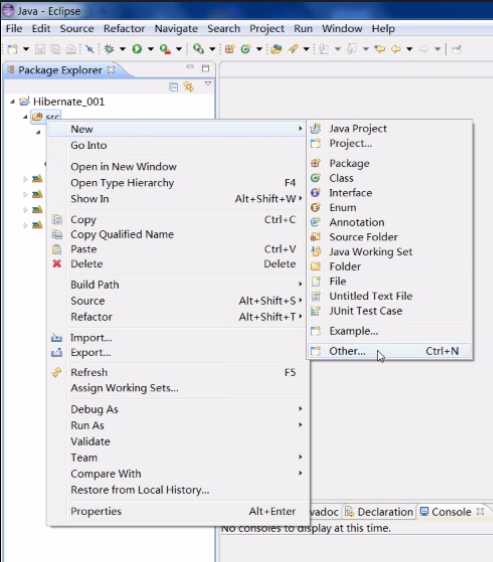Click the Refresh icon in context menu

(x=57, y=372)
